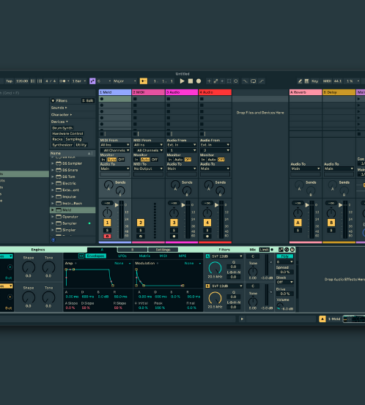This screenshot has width=365, height=405.
Task: Toggle the MIDI mapping button
Action: [327, 81]
